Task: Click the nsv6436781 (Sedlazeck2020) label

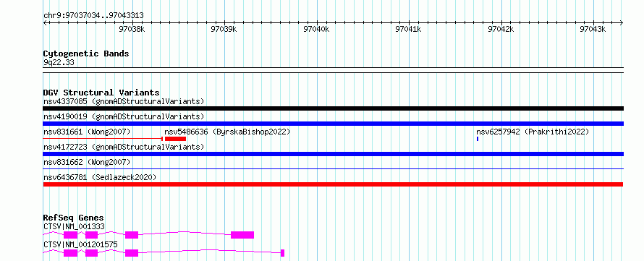Action: [100, 177]
